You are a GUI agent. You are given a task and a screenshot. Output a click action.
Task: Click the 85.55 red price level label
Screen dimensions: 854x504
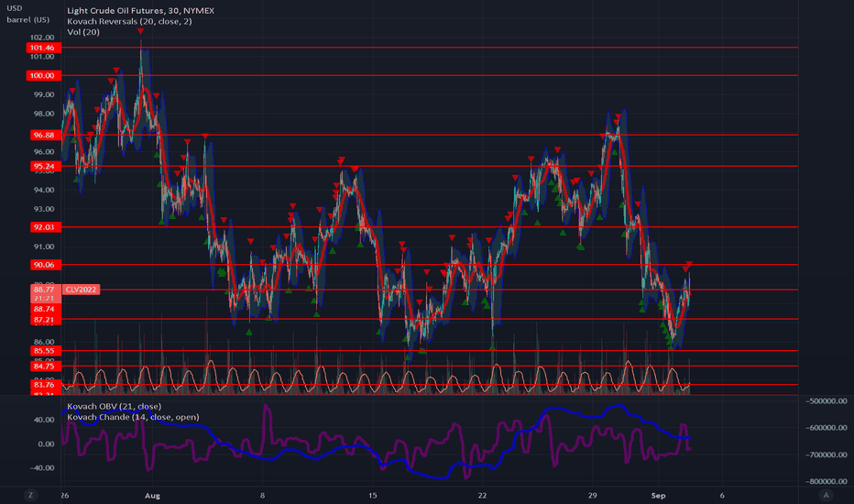(x=44, y=351)
